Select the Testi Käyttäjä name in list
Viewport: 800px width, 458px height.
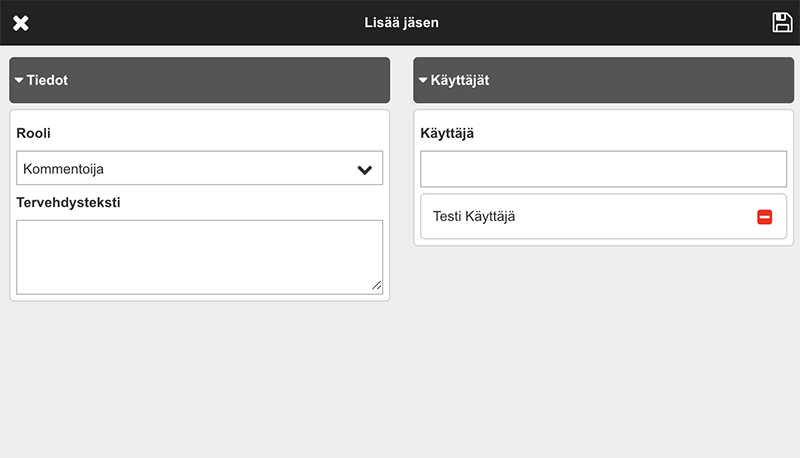(474, 217)
